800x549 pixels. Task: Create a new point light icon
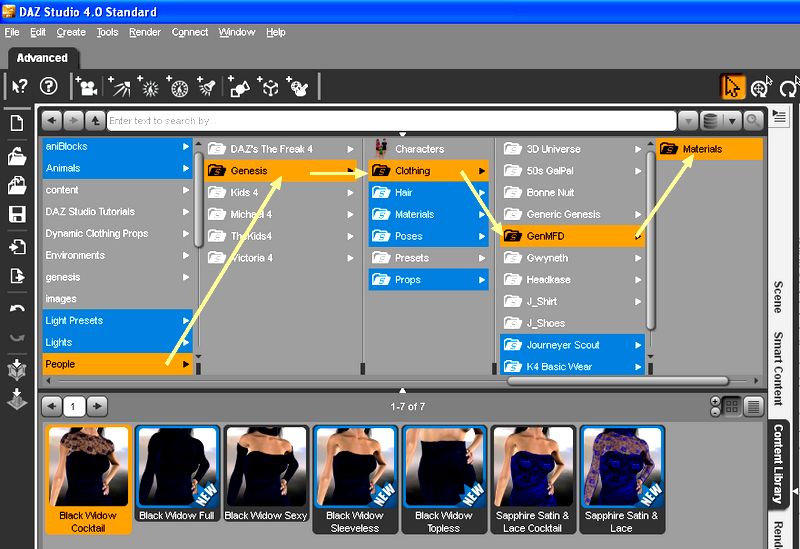coord(149,87)
